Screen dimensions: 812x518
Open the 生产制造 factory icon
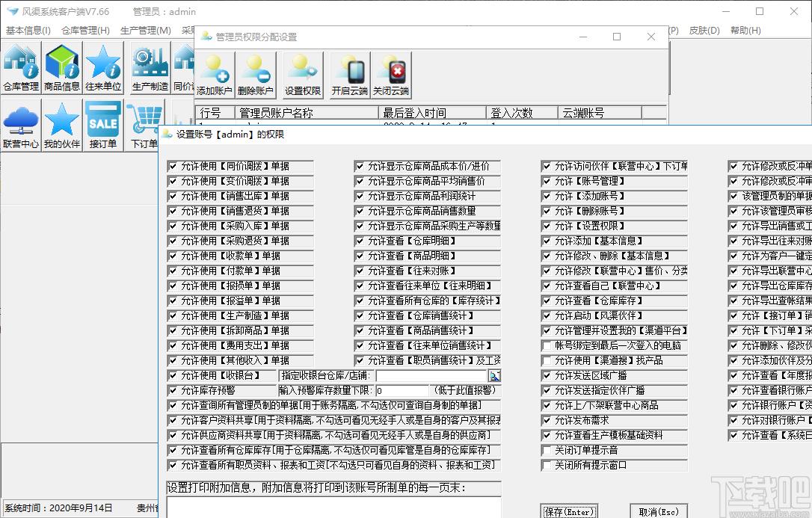point(150,68)
